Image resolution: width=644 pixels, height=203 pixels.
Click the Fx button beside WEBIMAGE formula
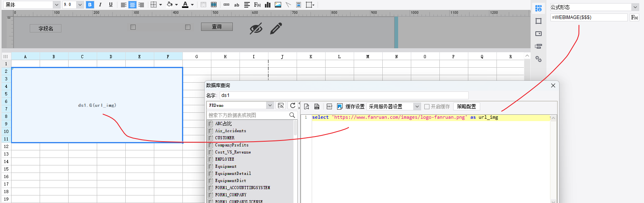pyautogui.click(x=634, y=17)
